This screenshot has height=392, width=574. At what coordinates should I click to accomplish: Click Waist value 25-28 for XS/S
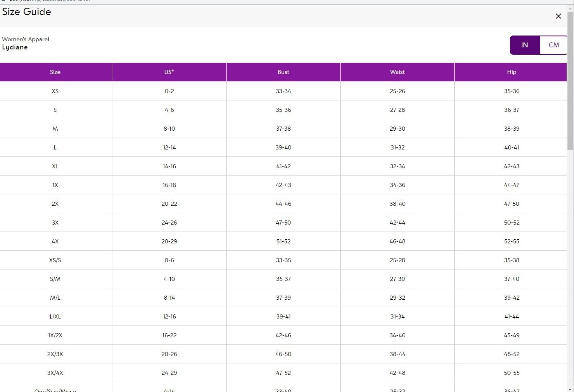(x=397, y=260)
